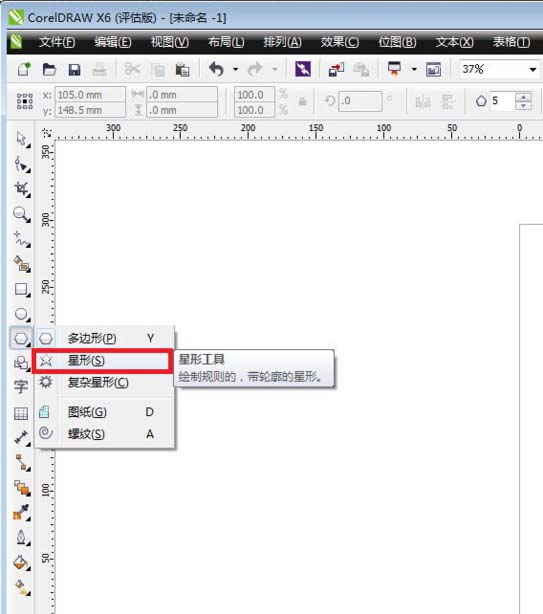
Task: Click the ruler origin corner icon
Action: pos(47,132)
